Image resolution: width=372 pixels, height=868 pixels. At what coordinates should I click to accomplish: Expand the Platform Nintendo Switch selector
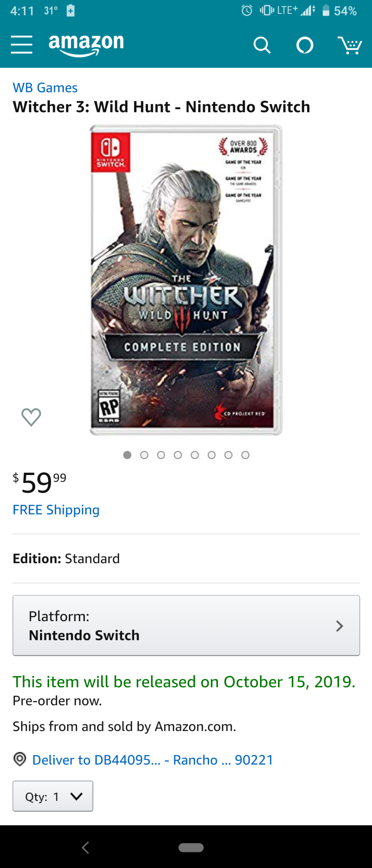[x=186, y=625]
